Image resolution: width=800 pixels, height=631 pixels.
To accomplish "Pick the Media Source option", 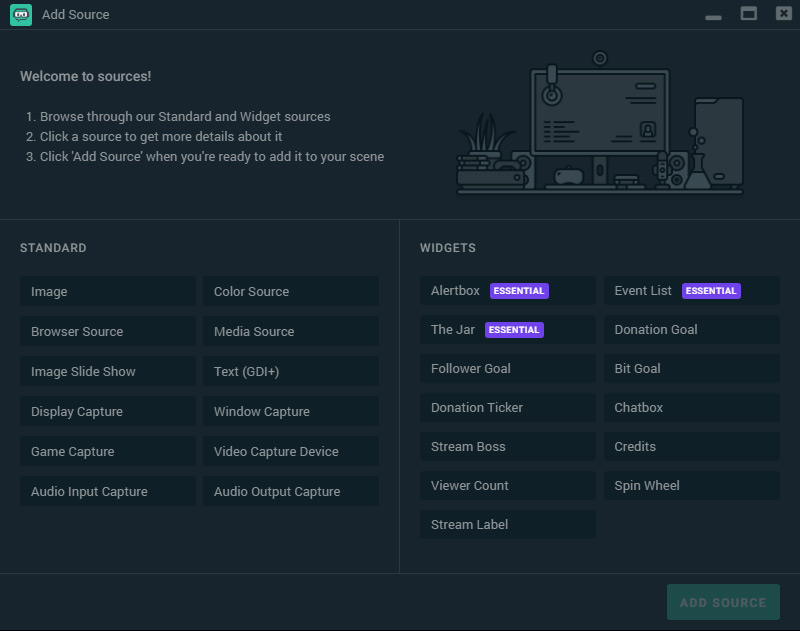I will tap(290, 331).
